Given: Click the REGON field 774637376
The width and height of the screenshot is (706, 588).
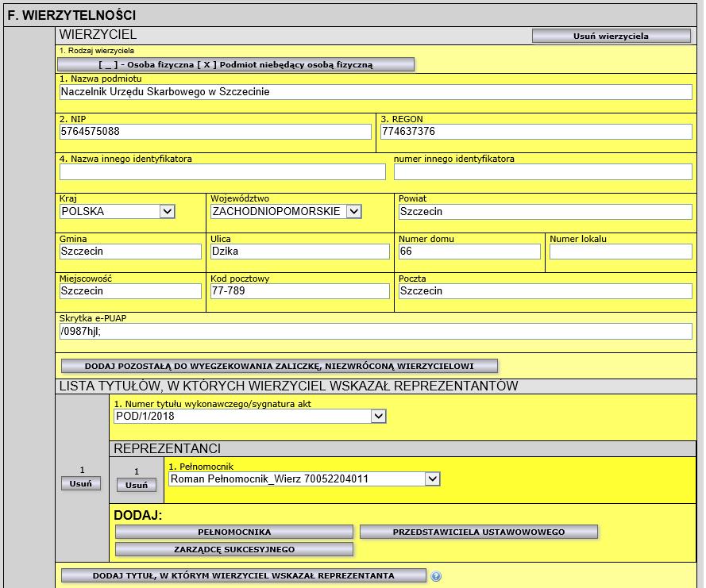Looking at the screenshot, I should (536, 132).
